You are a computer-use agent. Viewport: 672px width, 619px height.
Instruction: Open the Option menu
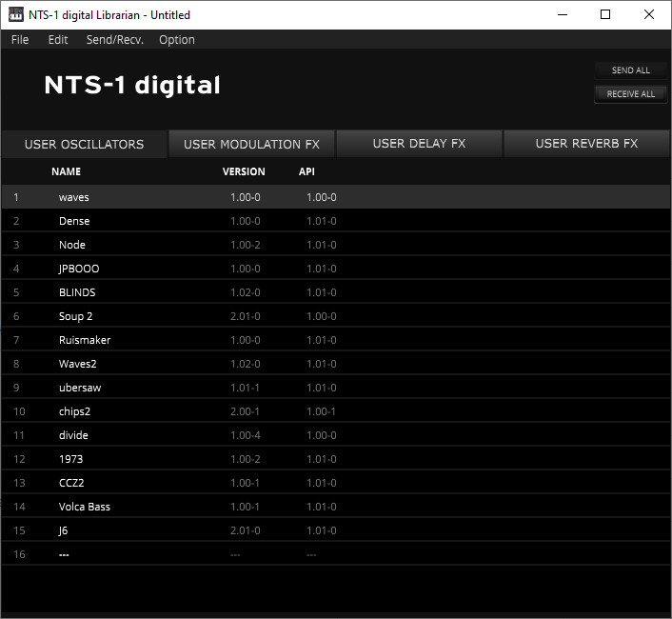tap(177, 40)
